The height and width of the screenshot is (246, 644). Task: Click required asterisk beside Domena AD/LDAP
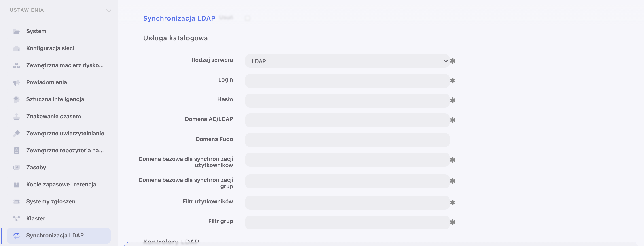point(453,120)
